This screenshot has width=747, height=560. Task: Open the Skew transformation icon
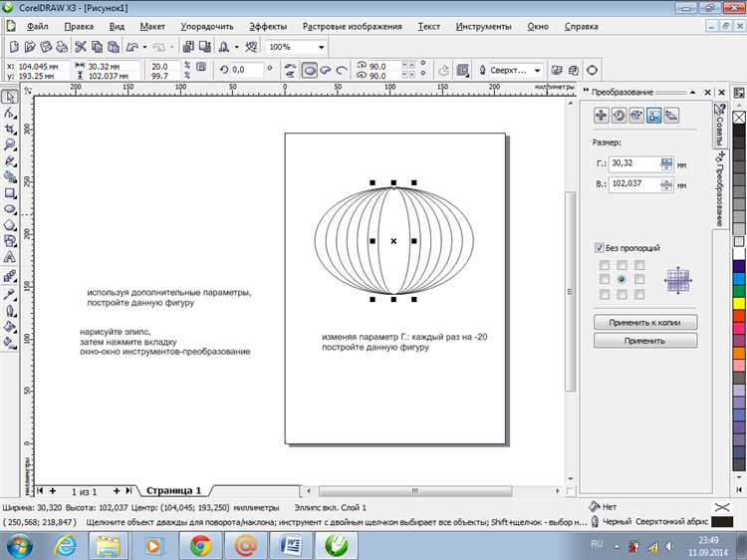pyautogui.click(x=670, y=116)
